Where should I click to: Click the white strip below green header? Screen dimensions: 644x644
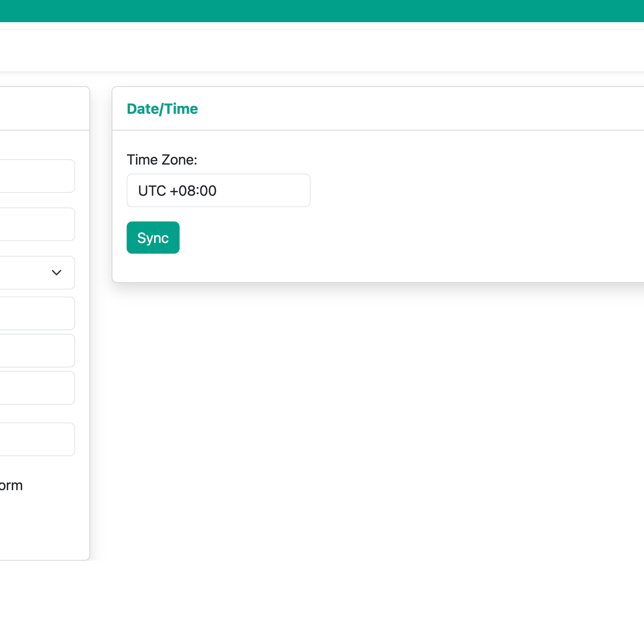pyautogui.click(x=322, y=50)
